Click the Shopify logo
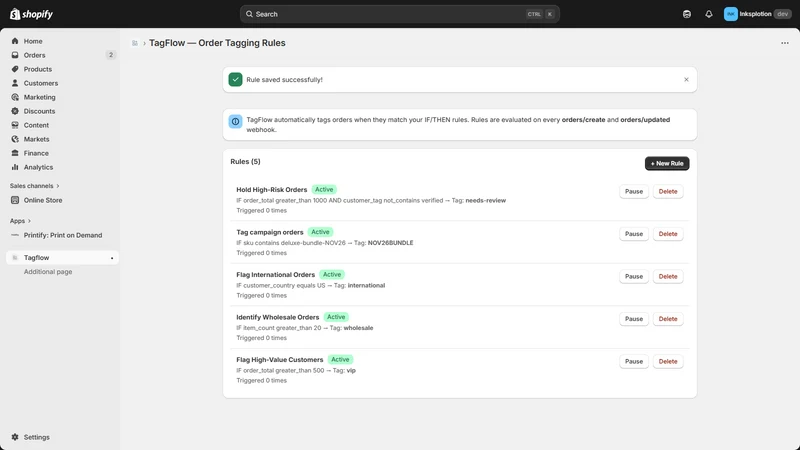Viewport: 800px width, 450px height. coord(31,14)
